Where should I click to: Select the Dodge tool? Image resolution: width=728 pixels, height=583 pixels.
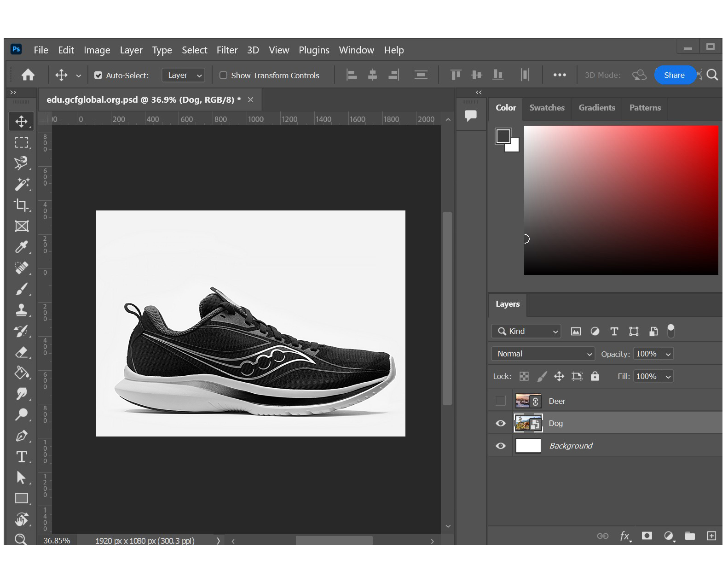pos(21,414)
